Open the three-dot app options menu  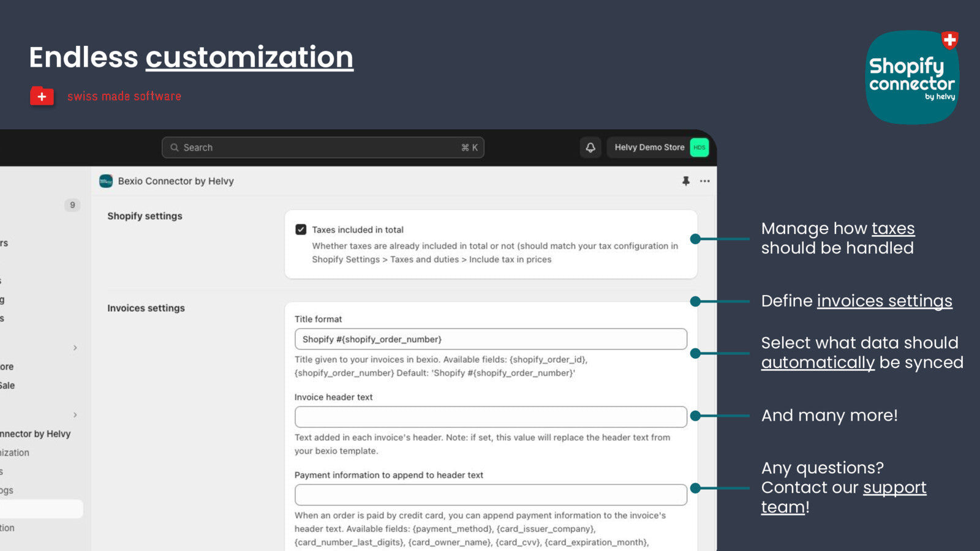(705, 181)
